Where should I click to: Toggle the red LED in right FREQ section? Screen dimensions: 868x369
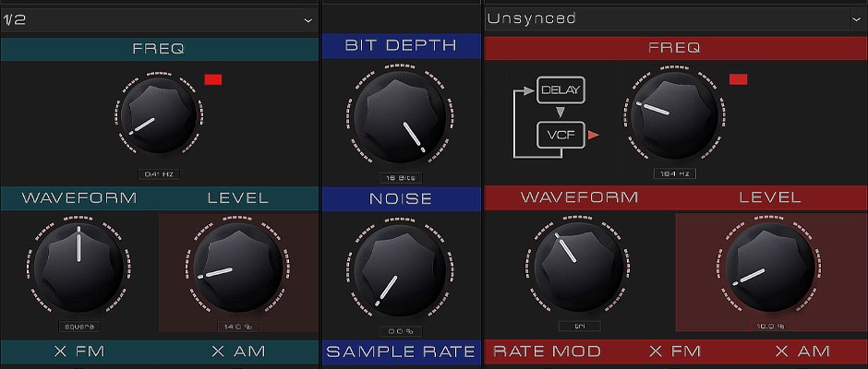pos(738,79)
